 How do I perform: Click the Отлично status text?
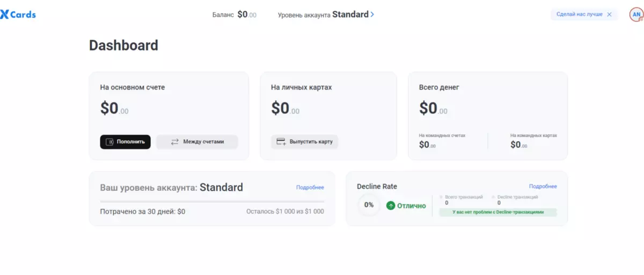click(x=412, y=205)
